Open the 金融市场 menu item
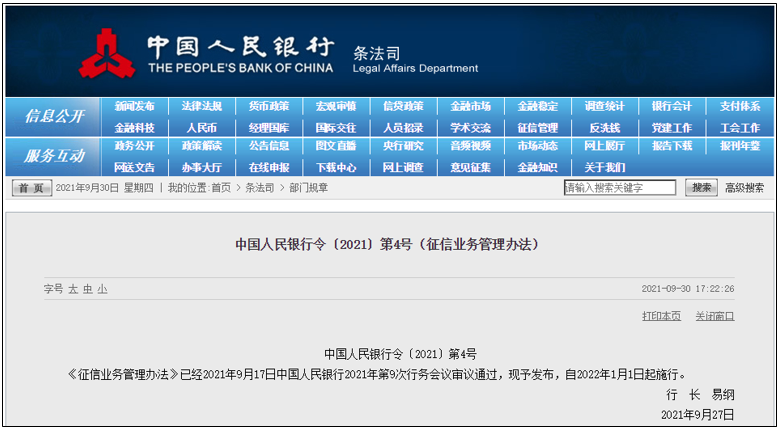This screenshot has height=430, width=781. 471,106
